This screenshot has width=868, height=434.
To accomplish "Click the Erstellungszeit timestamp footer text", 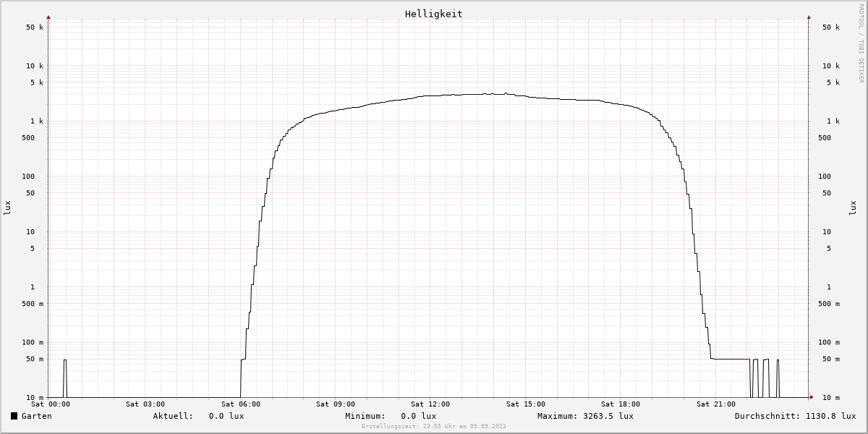I will pyautogui.click(x=433, y=426).
